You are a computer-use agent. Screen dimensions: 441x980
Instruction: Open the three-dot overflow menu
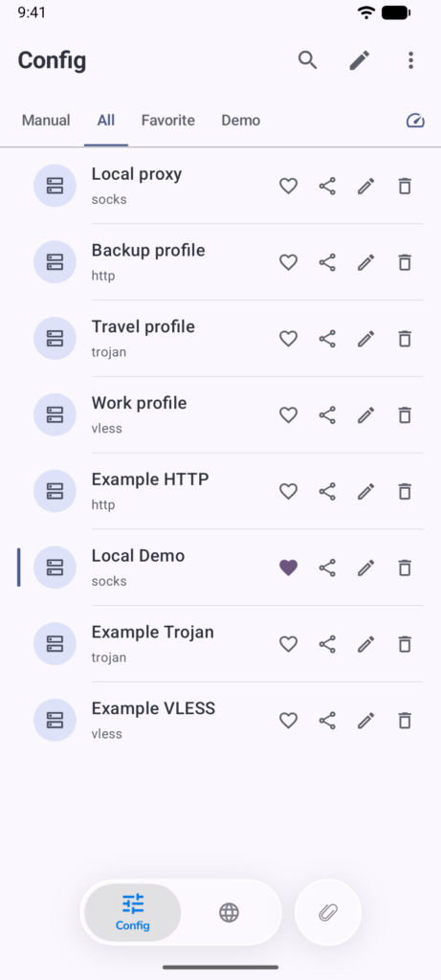point(410,60)
